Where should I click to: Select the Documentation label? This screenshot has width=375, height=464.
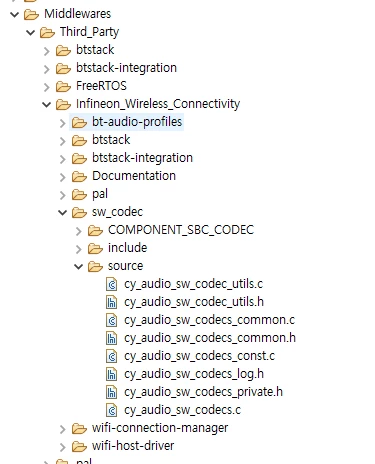tap(134, 176)
